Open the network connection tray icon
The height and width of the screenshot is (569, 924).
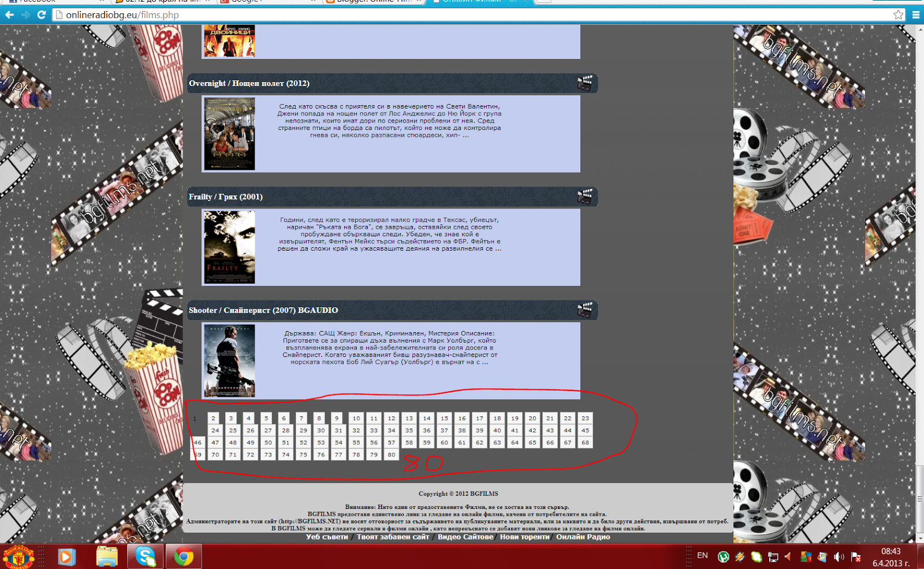click(773, 557)
